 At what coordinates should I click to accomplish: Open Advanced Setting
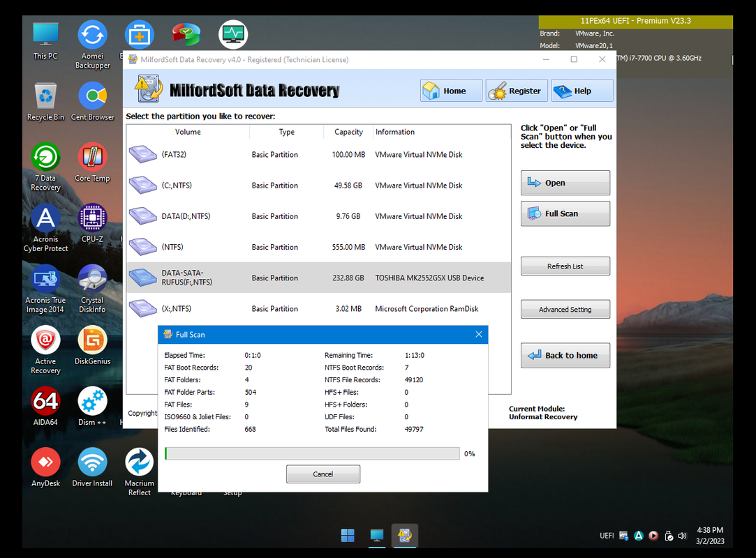tap(565, 310)
